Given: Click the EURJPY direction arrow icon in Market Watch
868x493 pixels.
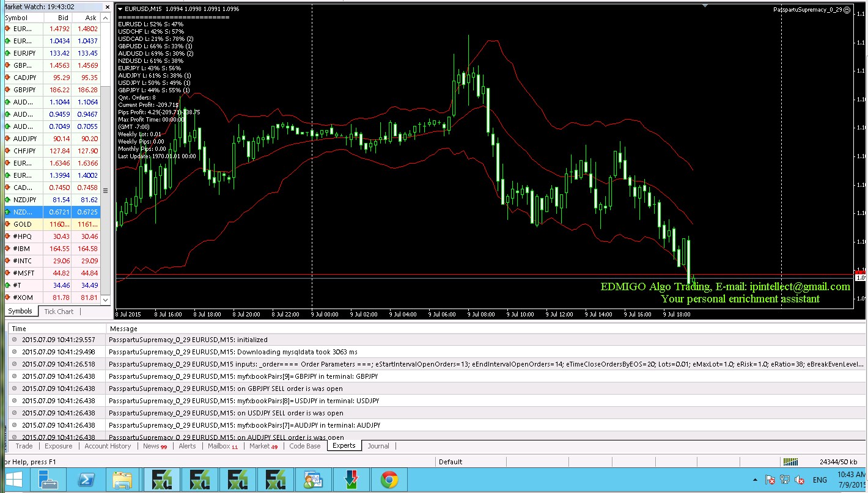Looking at the screenshot, I should tap(7, 53).
